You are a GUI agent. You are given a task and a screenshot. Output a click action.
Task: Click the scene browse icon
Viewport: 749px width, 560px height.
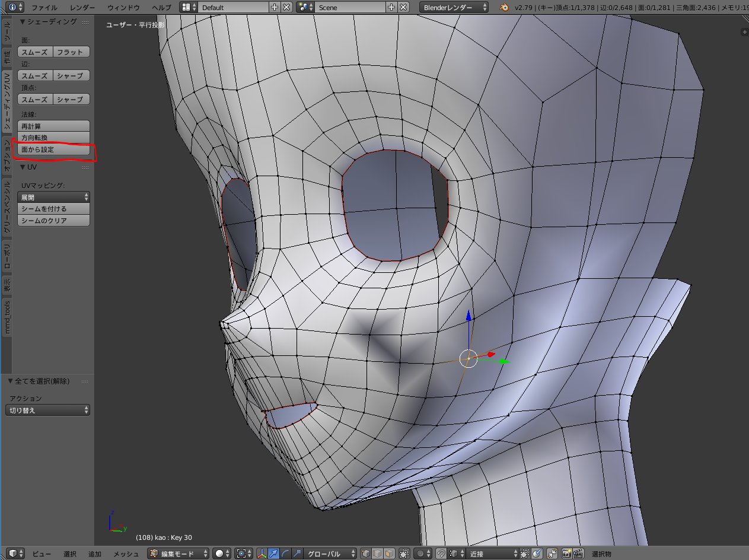pos(305,7)
